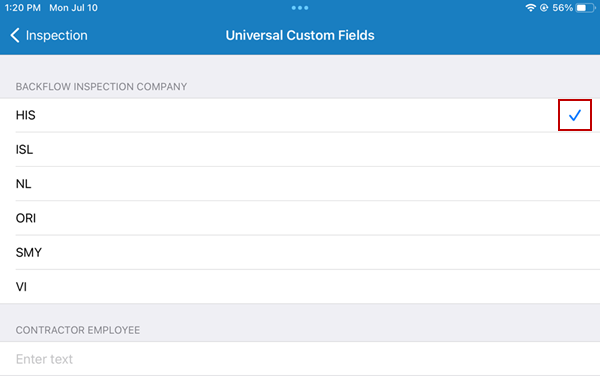Tap the battery indicator icon
The height and width of the screenshot is (376, 600).
point(585,8)
